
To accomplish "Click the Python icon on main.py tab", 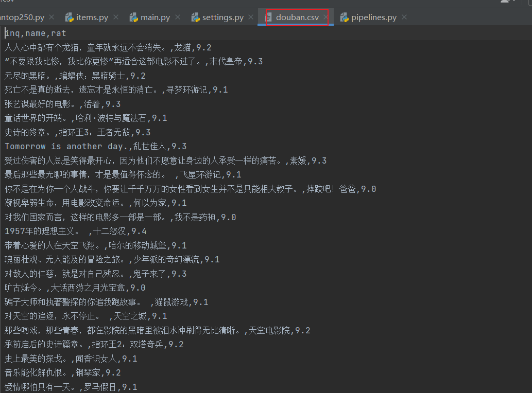I will [134, 17].
